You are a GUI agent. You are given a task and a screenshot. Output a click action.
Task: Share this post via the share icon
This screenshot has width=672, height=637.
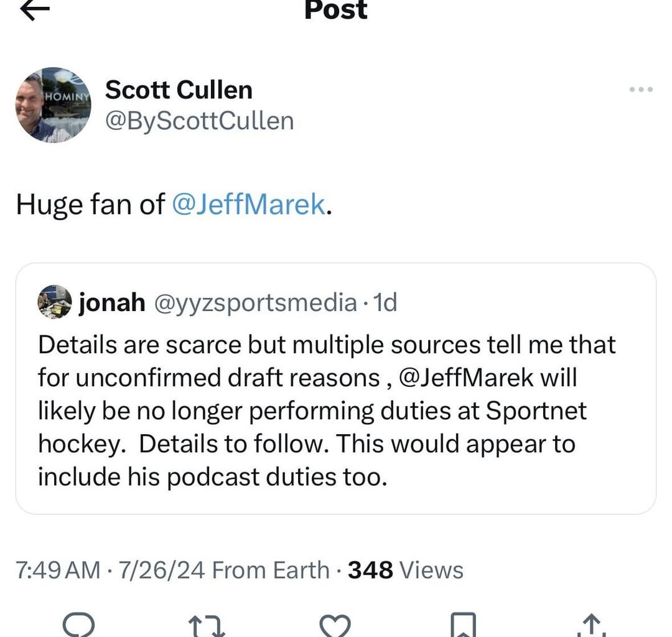click(590, 625)
